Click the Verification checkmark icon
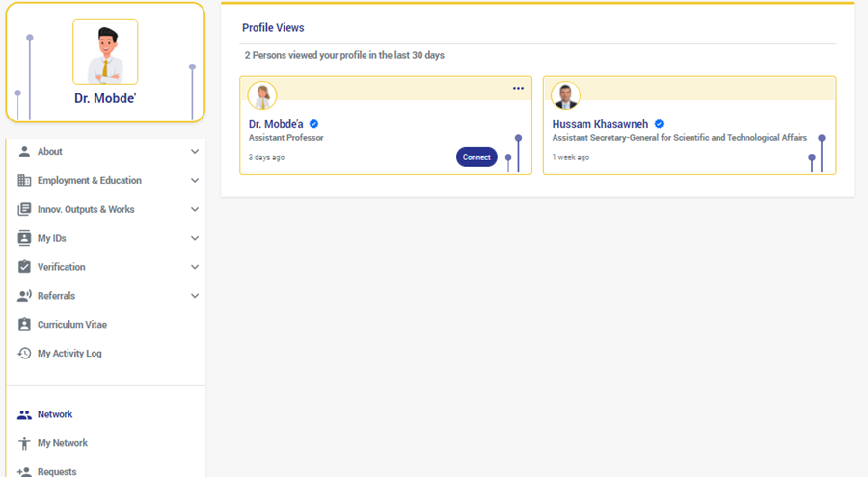The image size is (868, 477). 25,267
